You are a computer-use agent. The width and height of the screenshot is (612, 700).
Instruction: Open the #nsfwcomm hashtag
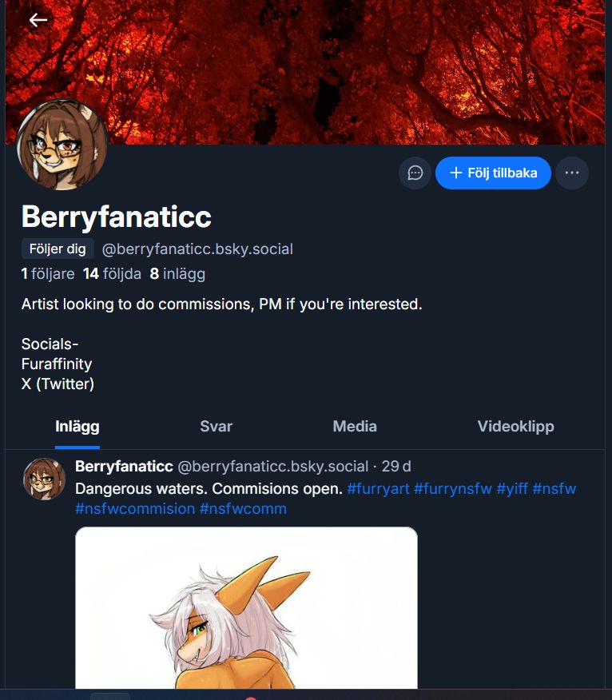244,509
